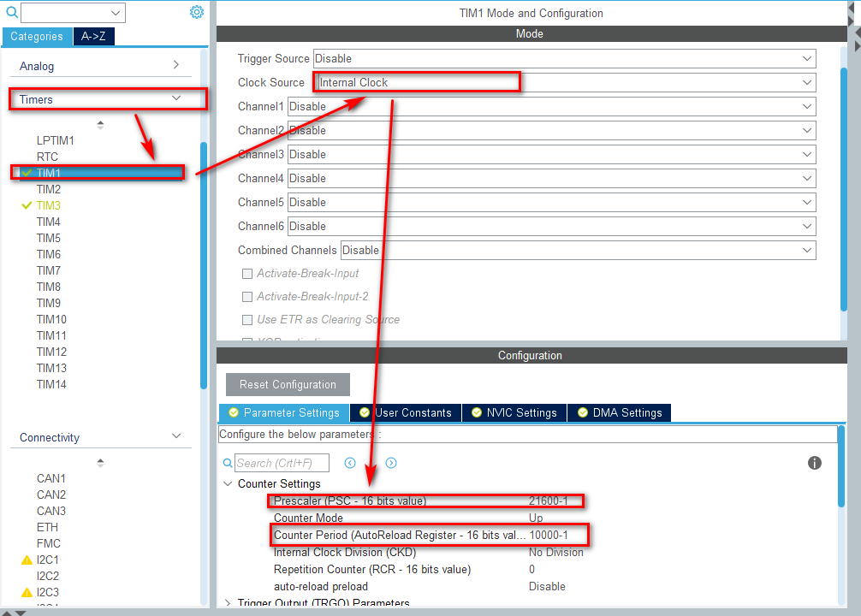Screen dimensions: 861x616
Task: Tick the Activate-Break-Input-2 checkbox
Action: click(x=247, y=297)
